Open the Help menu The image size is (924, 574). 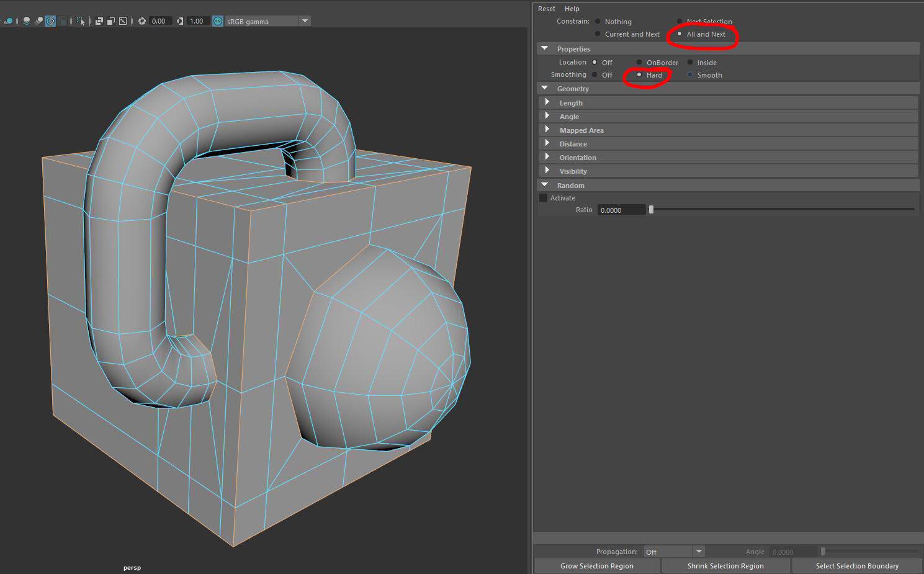(x=572, y=8)
